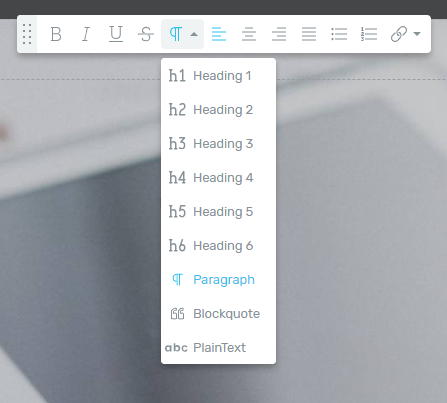Collapse the paragraph format dropdown arrow
The width and height of the screenshot is (447, 403).
click(194, 34)
